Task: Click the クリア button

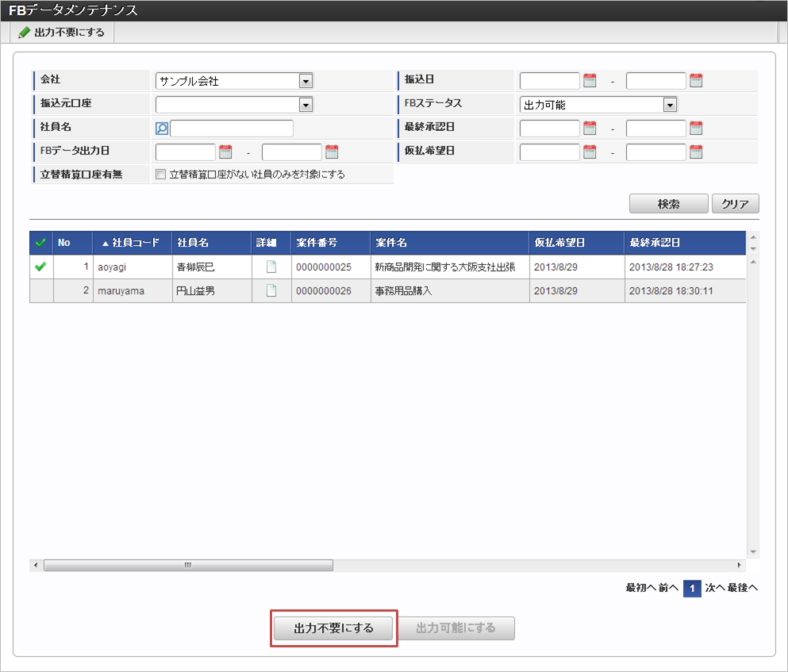Action: pyautogui.click(x=736, y=204)
